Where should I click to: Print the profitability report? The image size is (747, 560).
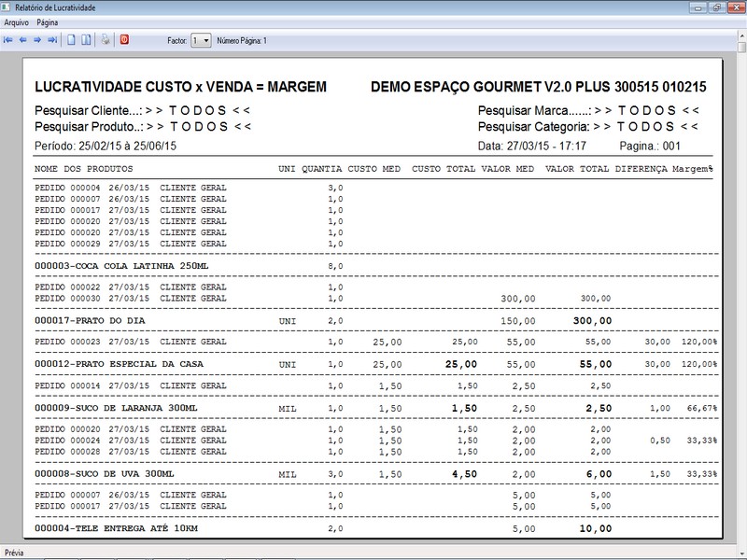click(x=106, y=40)
